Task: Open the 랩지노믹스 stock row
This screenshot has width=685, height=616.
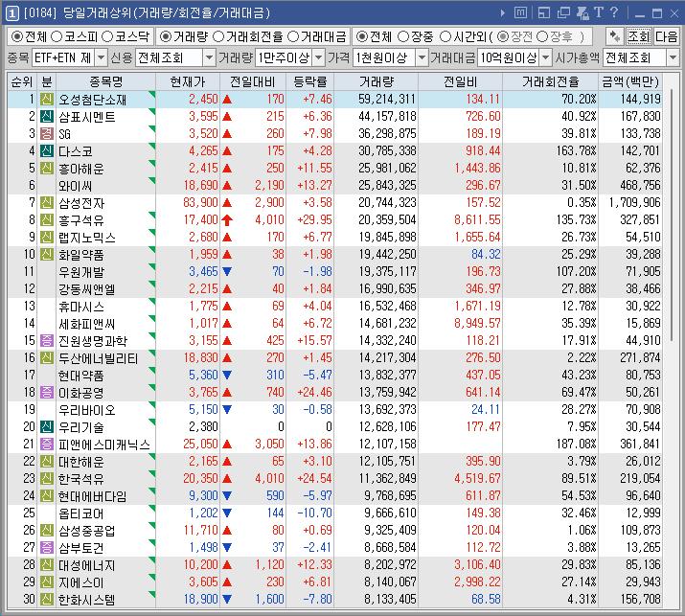Action: click(334, 238)
